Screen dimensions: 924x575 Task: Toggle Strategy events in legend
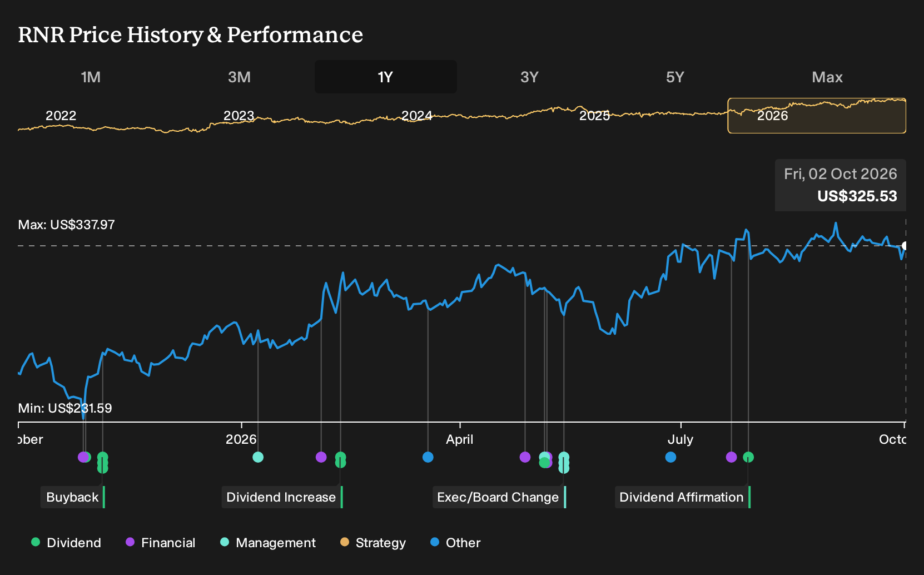pos(373,543)
